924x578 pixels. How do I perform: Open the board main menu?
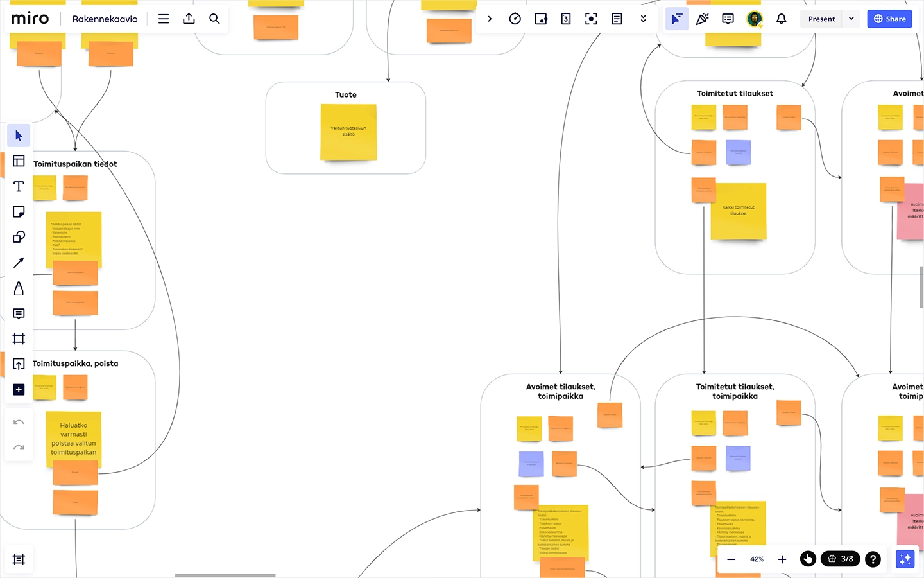tap(164, 19)
